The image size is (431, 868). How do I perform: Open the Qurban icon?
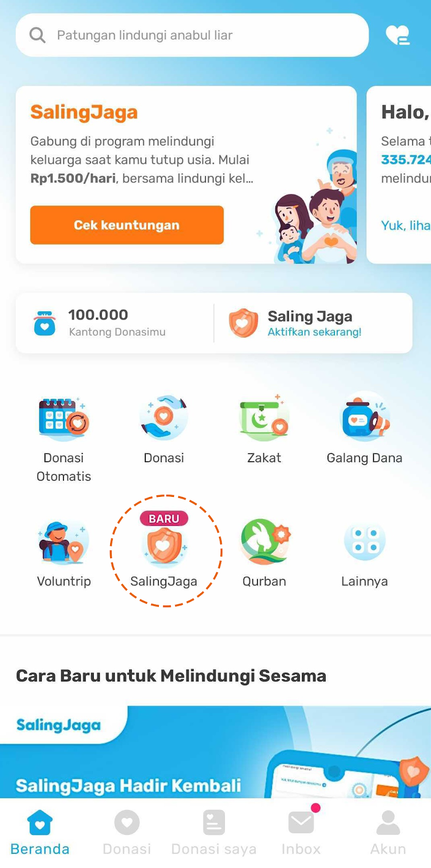(x=265, y=541)
